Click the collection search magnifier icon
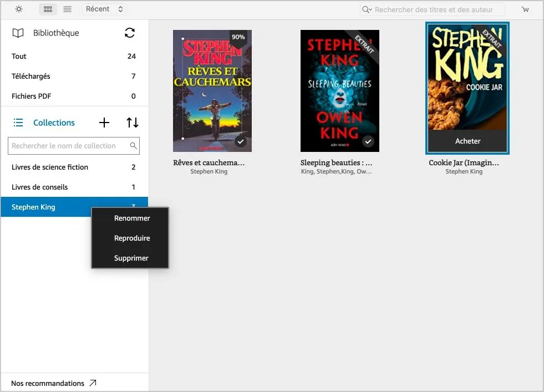 (133, 146)
